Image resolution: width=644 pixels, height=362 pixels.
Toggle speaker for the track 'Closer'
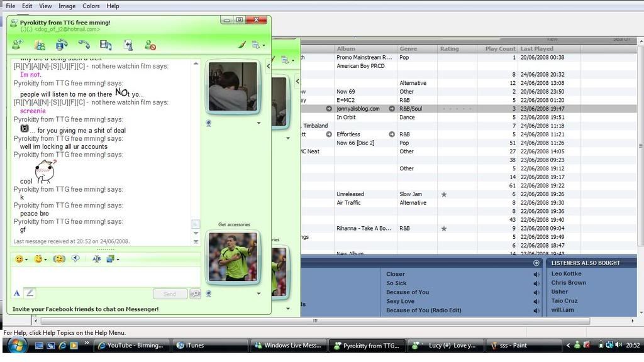click(536, 274)
